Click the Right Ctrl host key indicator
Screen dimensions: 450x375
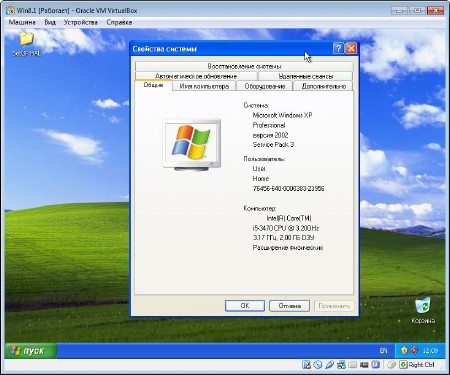click(x=417, y=365)
